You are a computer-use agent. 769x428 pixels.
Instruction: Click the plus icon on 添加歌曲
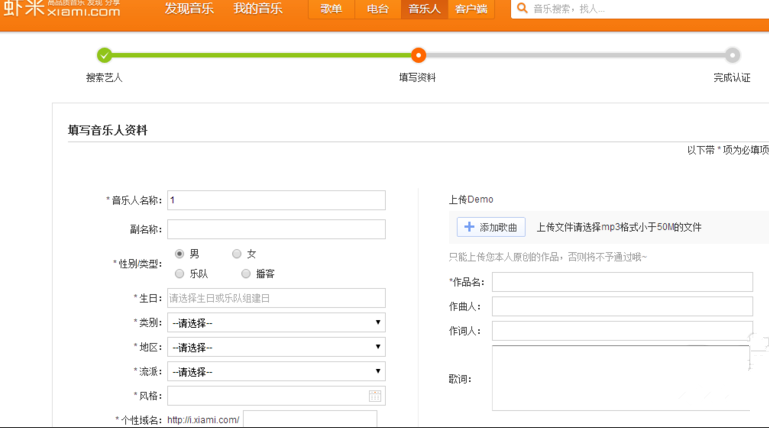[x=469, y=227]
